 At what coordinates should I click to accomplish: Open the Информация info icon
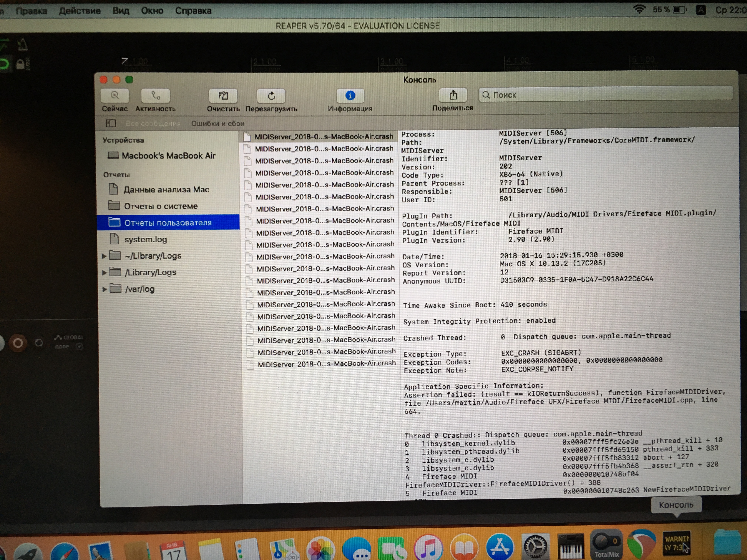[350, 96]
